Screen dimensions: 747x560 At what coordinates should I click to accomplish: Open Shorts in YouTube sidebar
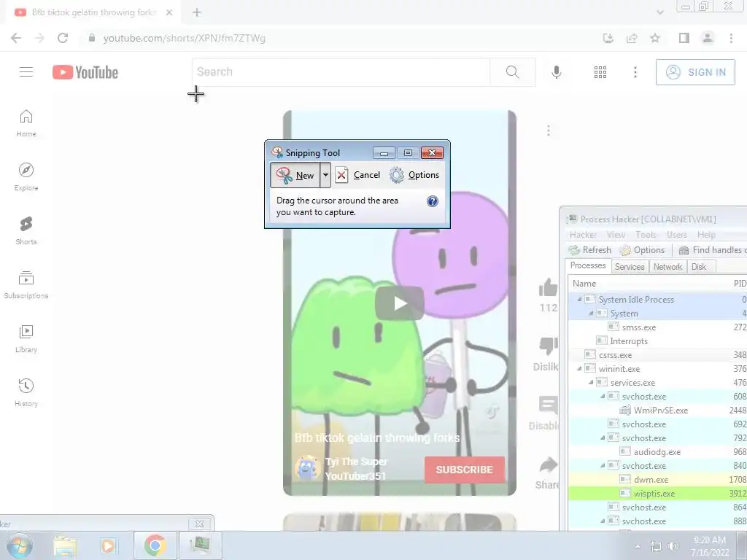pos(26,231)
